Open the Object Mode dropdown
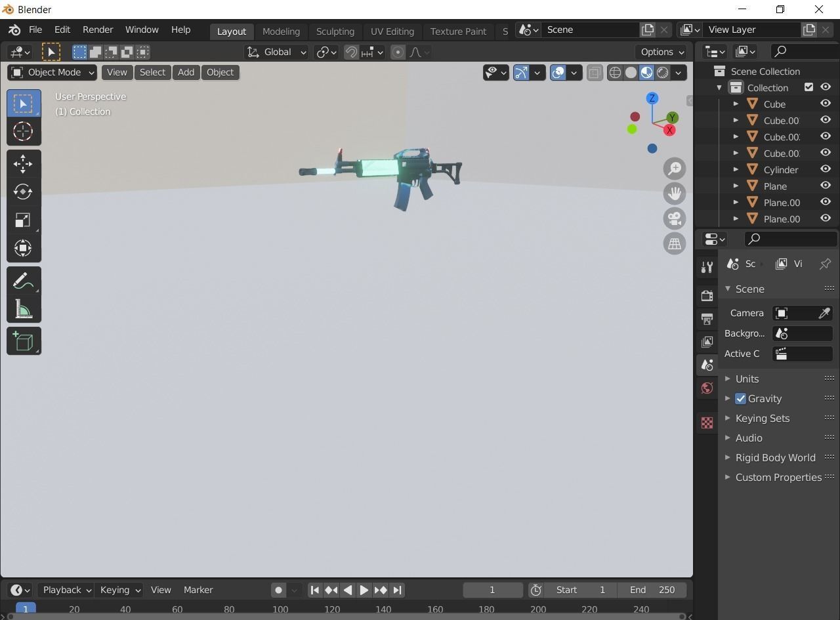This screenshot has height=620, width=840. [51, 72]
